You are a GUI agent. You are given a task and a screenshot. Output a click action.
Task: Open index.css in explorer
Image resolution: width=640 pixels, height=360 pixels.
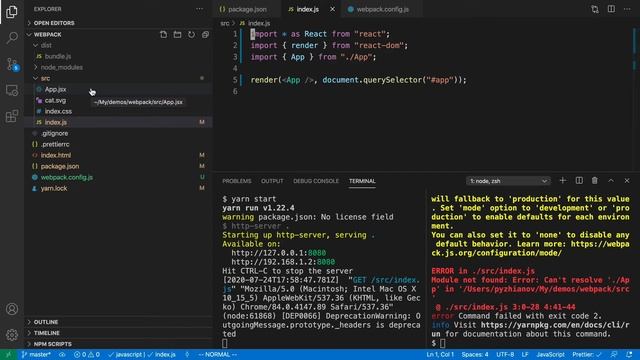tap(118, 111)
